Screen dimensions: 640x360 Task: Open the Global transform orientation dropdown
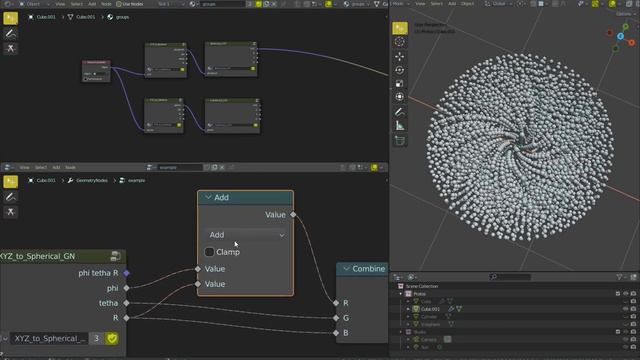coord(498,4)
